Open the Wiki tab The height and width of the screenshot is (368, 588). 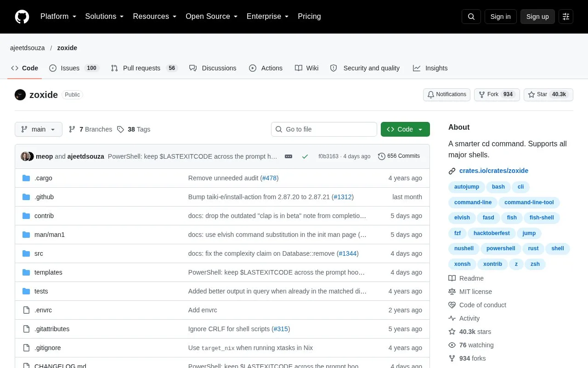tap(307, 68)
